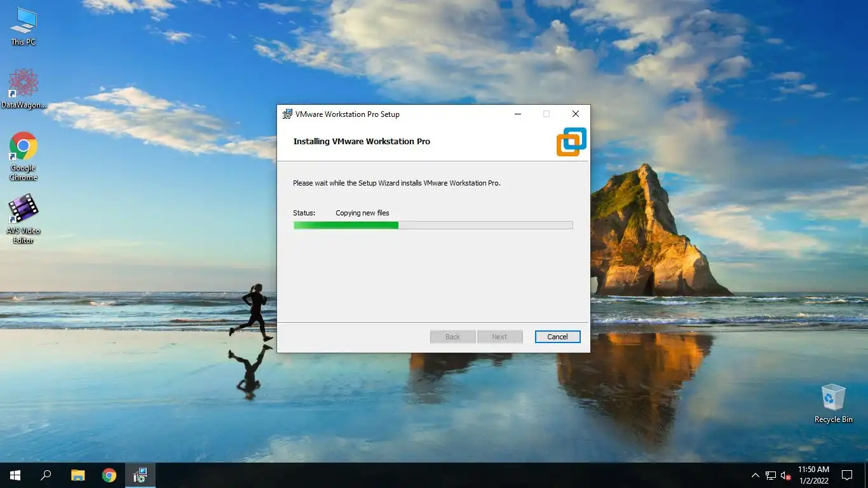
Task: Click the VMware Setup title bar icon
Action: [287, 114]
